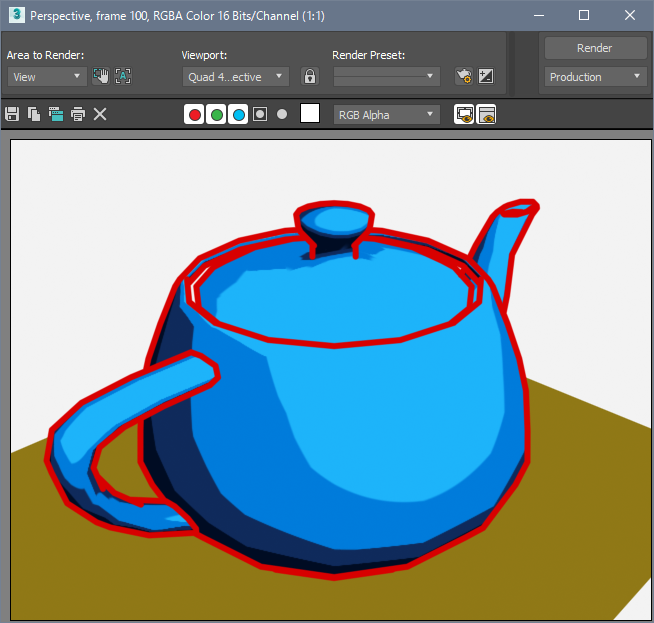Open the RGB Alpha channel dropdown
The image size is (654, 623).
click(x=386, y=115)
